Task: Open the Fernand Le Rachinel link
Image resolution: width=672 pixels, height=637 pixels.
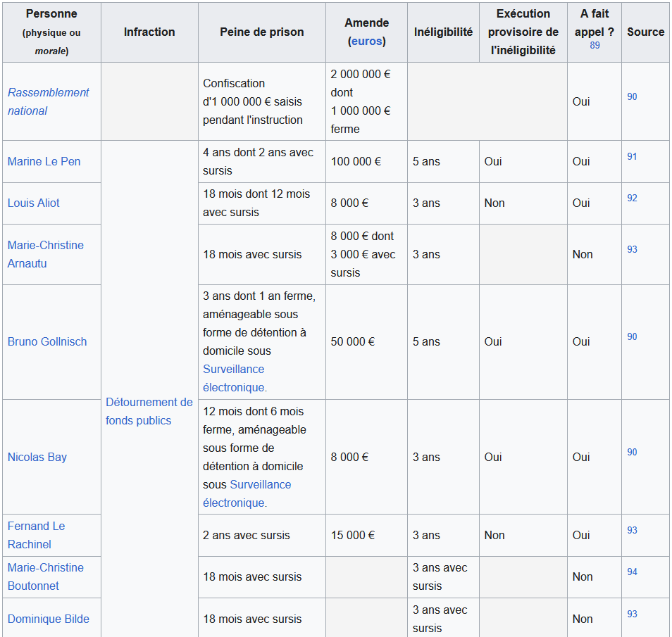Action: coord(37,535)
